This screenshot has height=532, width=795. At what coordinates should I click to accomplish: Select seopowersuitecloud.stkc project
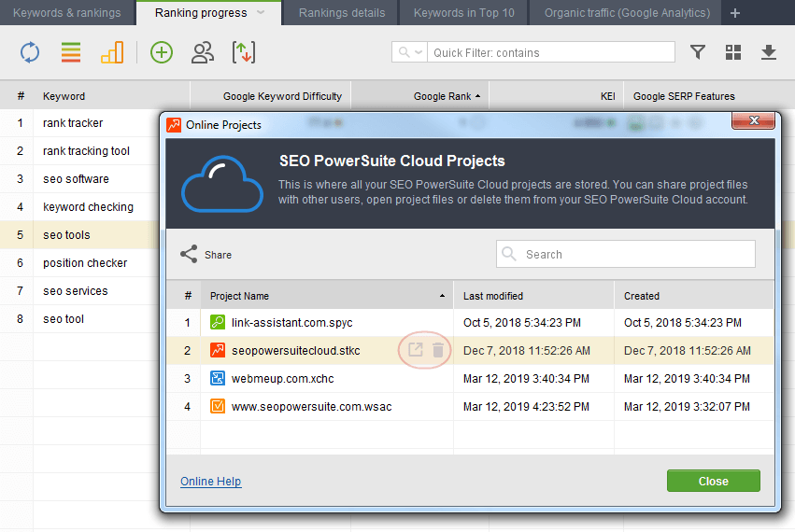(295, 351)
